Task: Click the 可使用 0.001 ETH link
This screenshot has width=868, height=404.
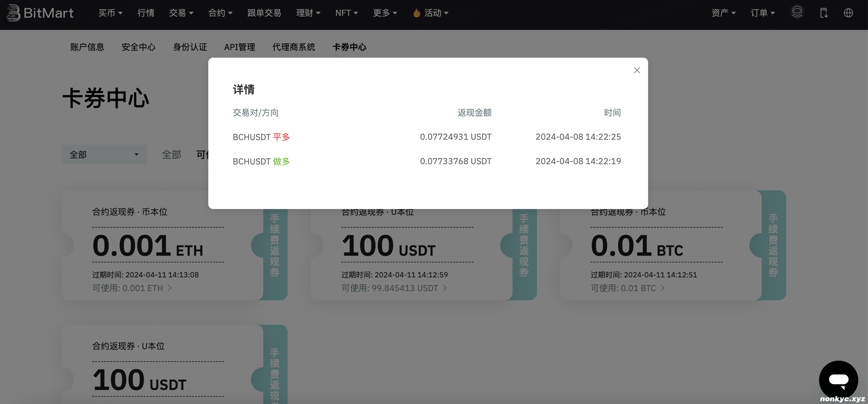Action: tap(131, 288)
